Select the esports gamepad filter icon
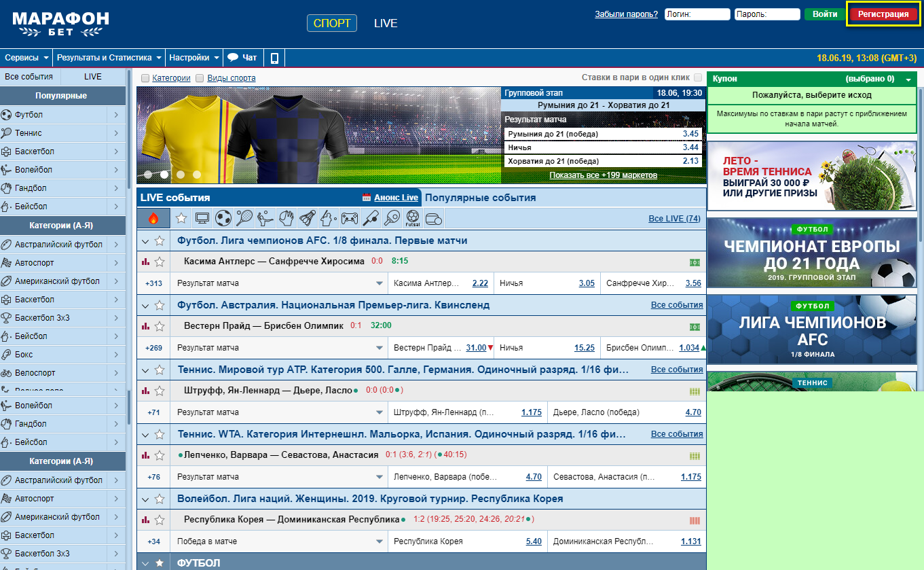 coord(350,218)
